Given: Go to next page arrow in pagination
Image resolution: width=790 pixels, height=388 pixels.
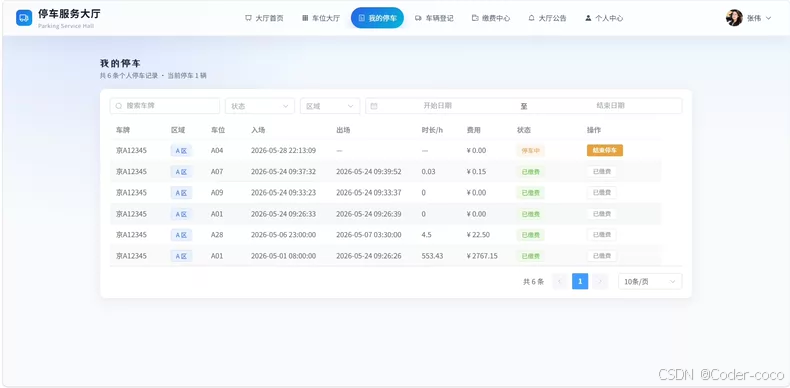Looking at the screenshot, I should click(x=600, y=281).
